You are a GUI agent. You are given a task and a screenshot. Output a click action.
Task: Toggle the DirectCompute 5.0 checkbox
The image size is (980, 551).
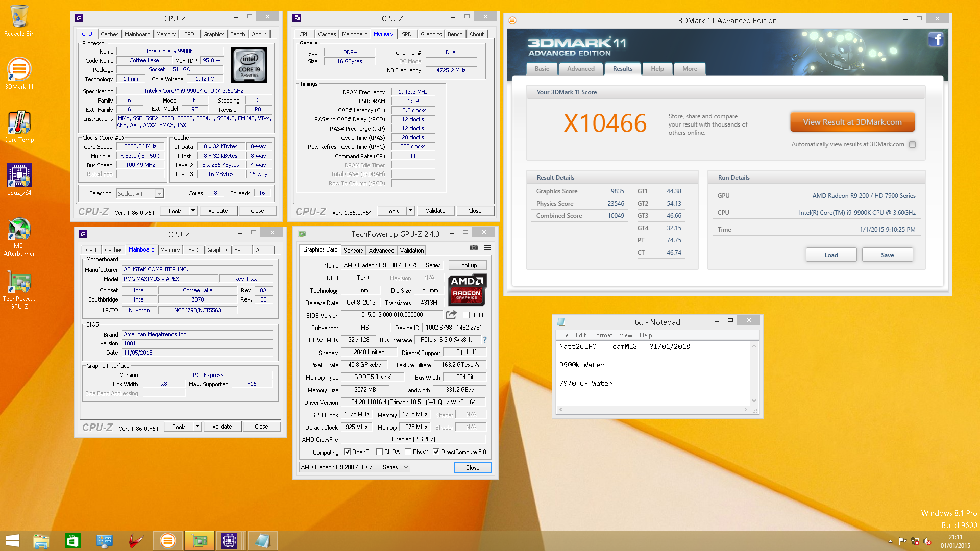click(436, 452)
